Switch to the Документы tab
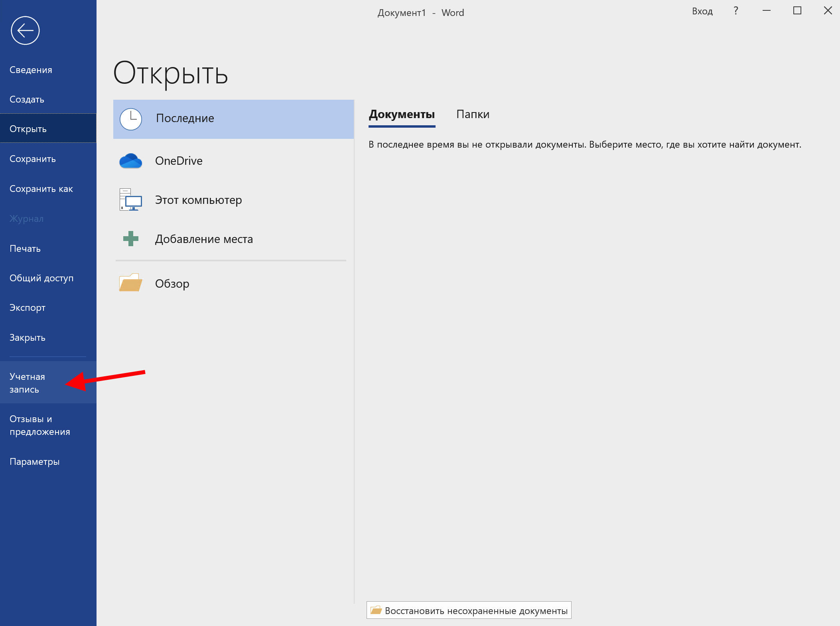The image size is (840, 626). coord(402,115)
